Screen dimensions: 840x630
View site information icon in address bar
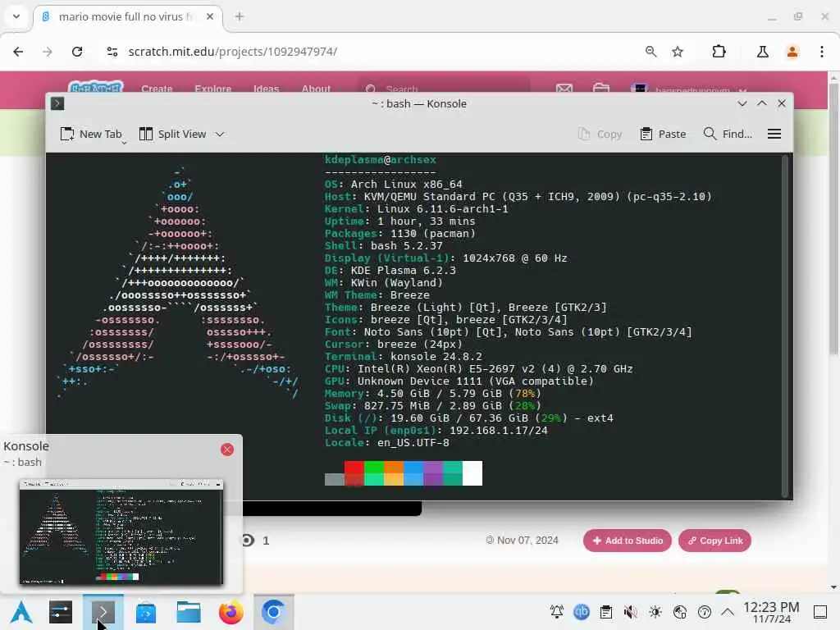tap(112, 52)
